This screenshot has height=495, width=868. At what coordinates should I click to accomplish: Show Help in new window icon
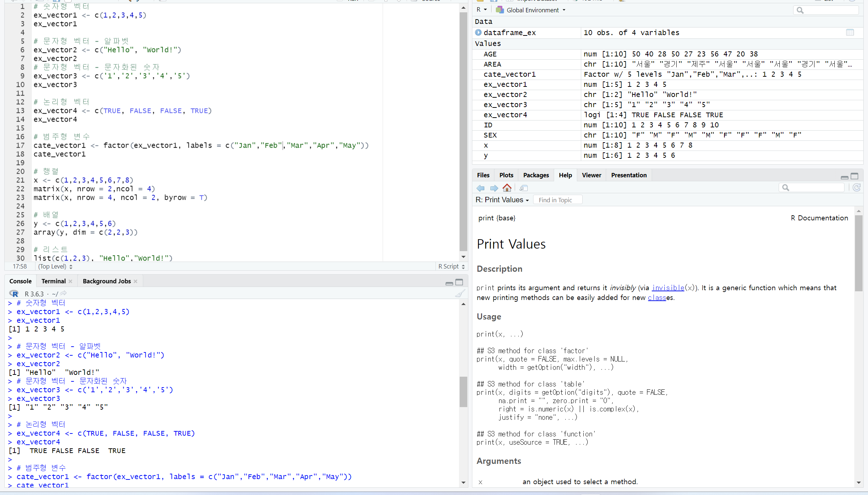[523, 188]
